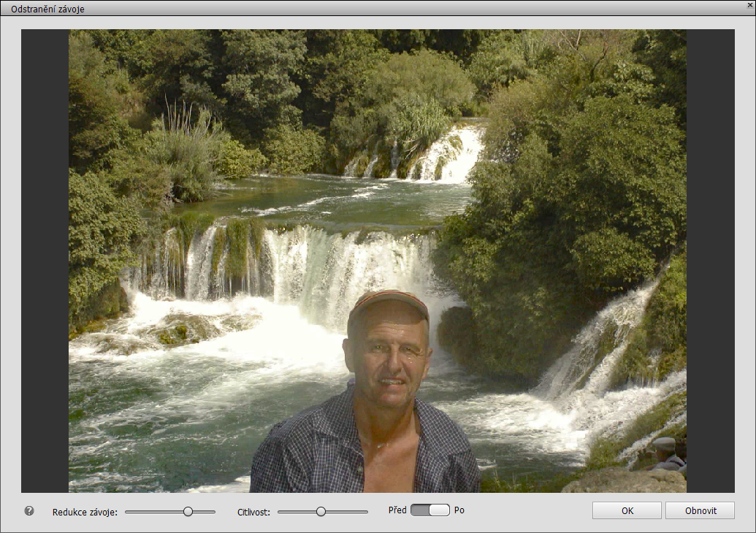Click the Citlivost slider handle

click(321, 512)
